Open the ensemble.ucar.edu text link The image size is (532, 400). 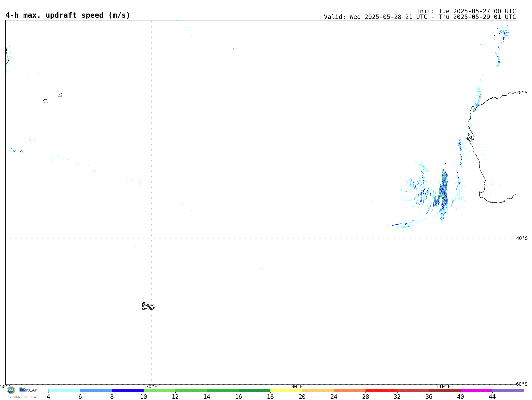coord(22,397)
